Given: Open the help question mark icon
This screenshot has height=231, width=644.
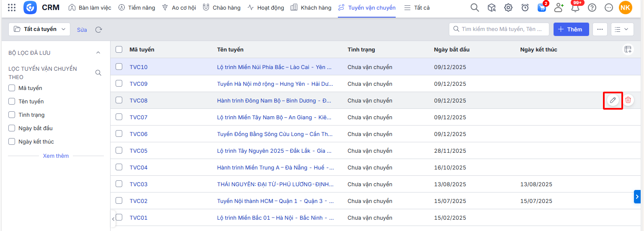Looking at the screenshot, I should pos(592,8).
